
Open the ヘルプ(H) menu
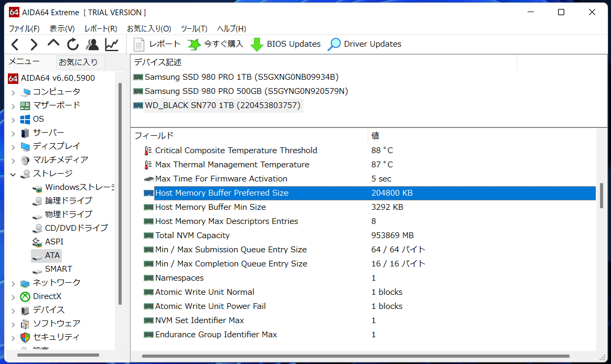231,28
